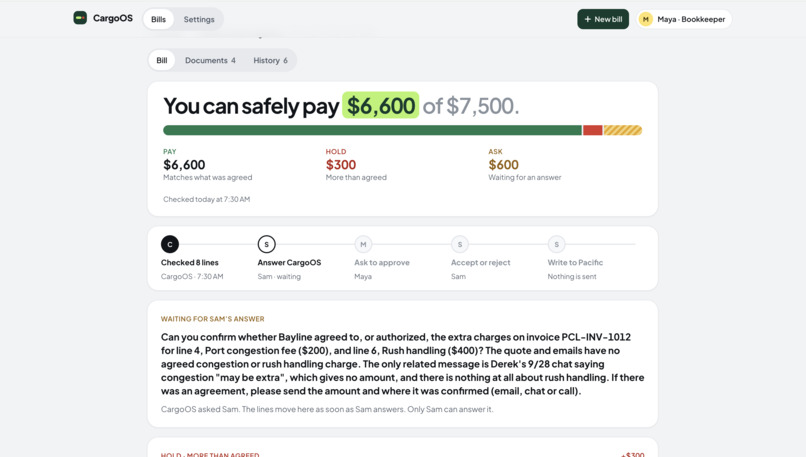The width and height of the screenshot is (806, 457).
Task: Select the Bill sub-tab
Action: coord(162,60)
